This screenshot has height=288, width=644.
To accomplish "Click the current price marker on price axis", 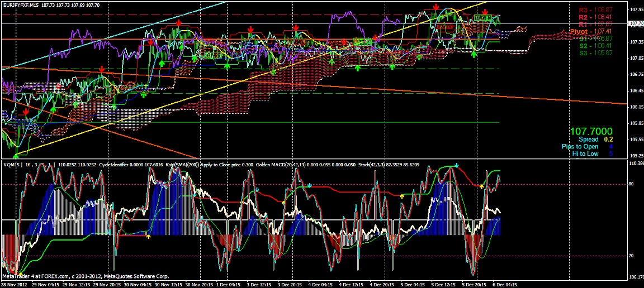I will tap(636, 23).
